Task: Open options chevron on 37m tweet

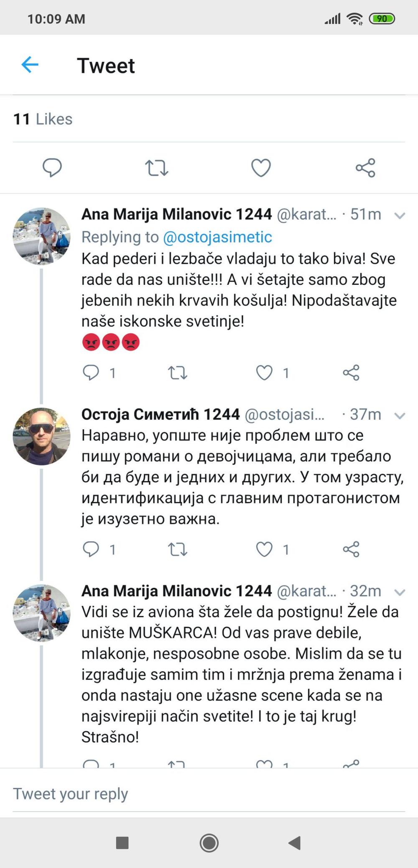Action: [400, 415]
